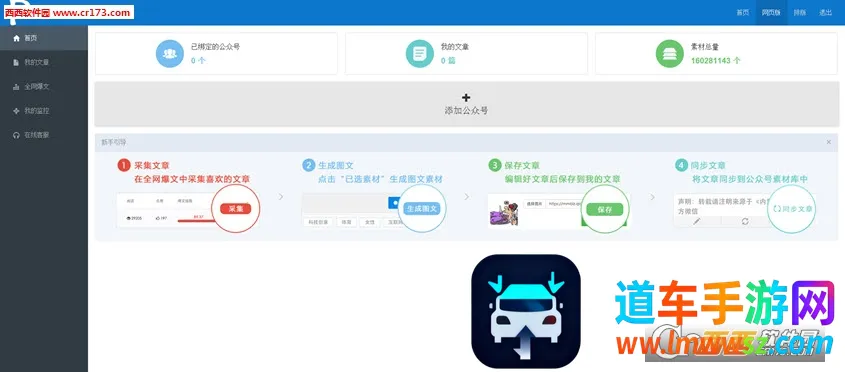Close the 新手引导 panel
The width and height of the screenshot is (845, 372).
(x=829, y=142)
